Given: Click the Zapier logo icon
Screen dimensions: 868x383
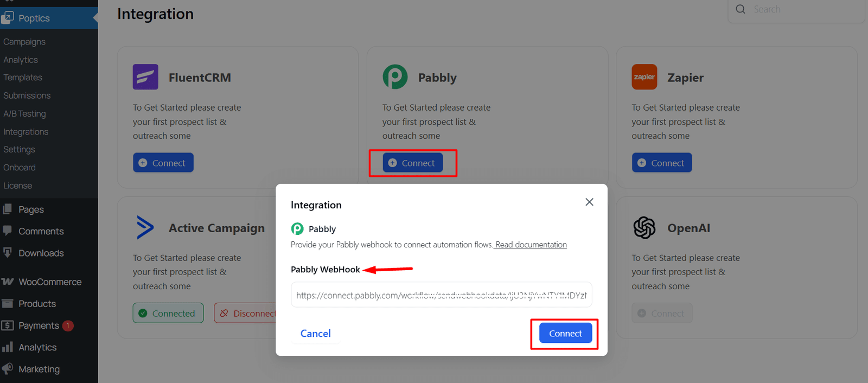Looking at the screenshot, I should tap(644, 77).
